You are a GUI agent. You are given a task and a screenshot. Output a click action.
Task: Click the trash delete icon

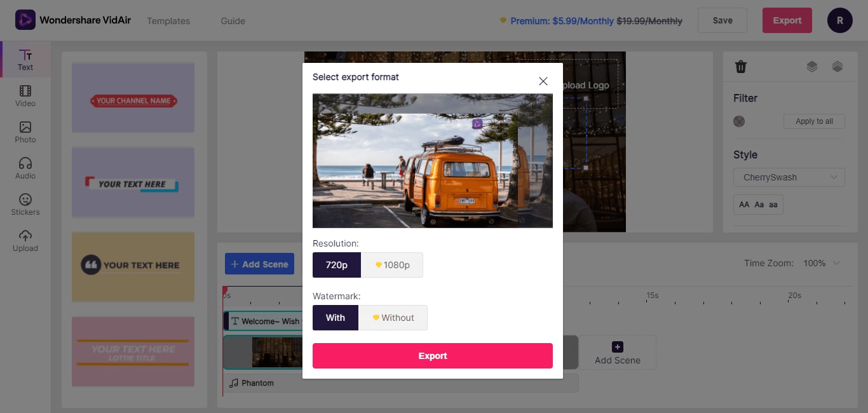[740, 67]
